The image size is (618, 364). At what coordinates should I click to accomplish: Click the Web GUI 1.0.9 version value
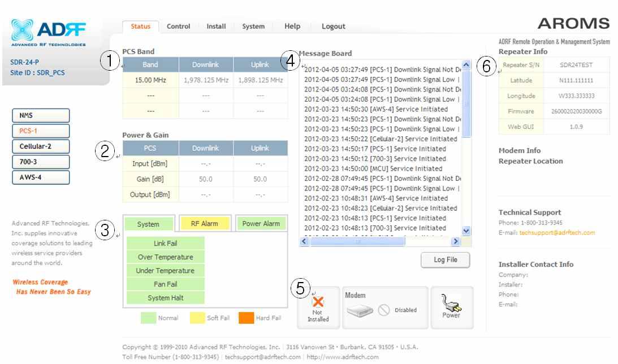tap(576, 127)
